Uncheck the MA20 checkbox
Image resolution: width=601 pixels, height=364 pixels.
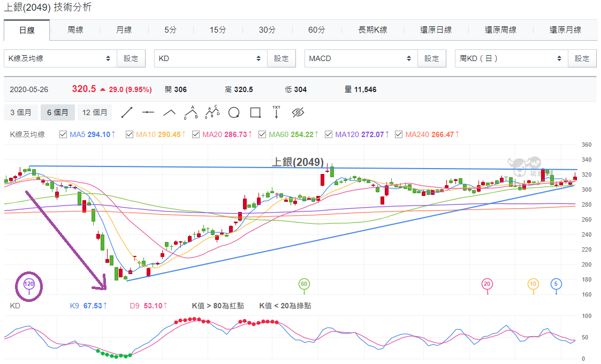tap(196, 134)
